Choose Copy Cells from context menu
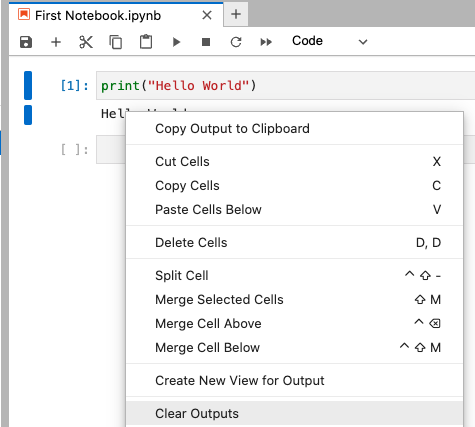This screenshot has height=427, width=475. tap(295, 186)
